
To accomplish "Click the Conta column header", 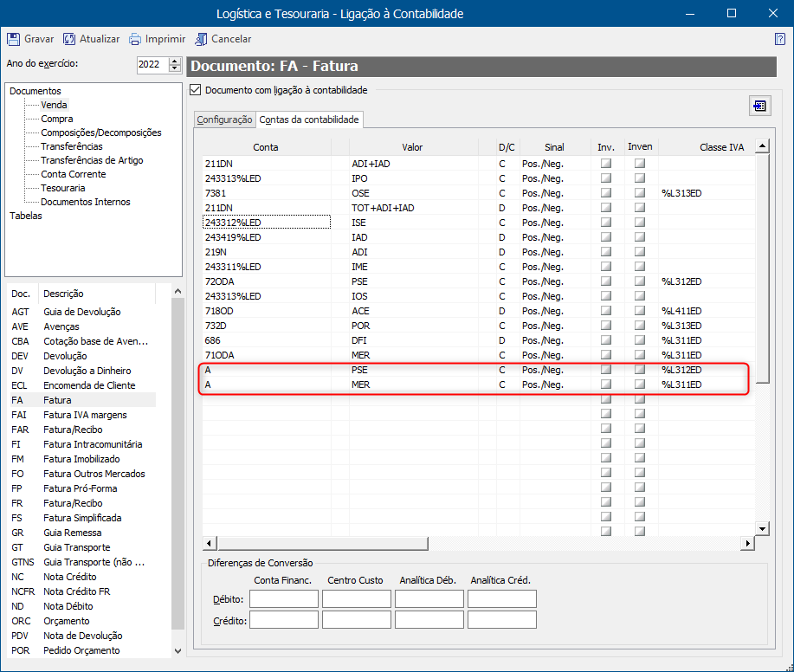I will pyautogui.click(x=266, y=147).
